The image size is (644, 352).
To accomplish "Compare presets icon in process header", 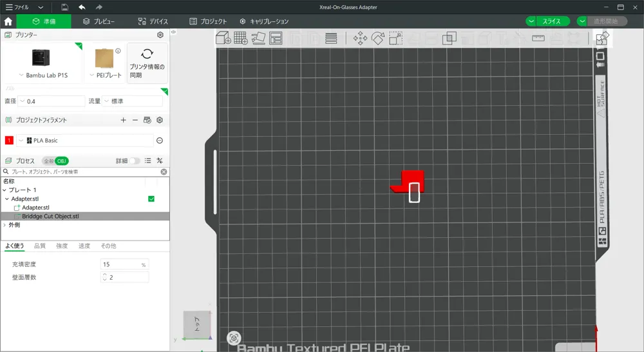I will click(x=160, y=161).
